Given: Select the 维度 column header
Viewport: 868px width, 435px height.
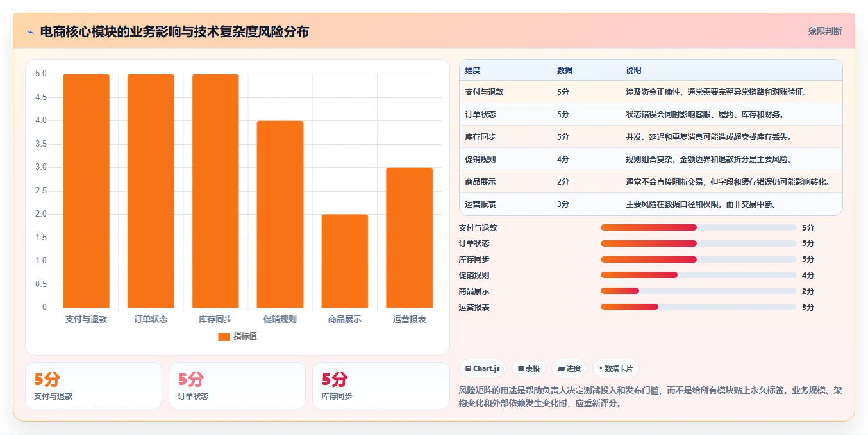Looking at the screenshot, I should pos(473,70).
